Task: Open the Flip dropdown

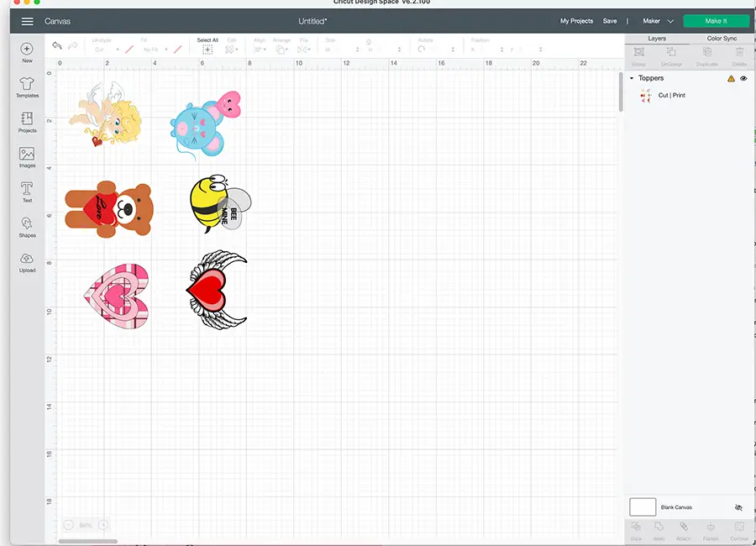Action: 303,50
